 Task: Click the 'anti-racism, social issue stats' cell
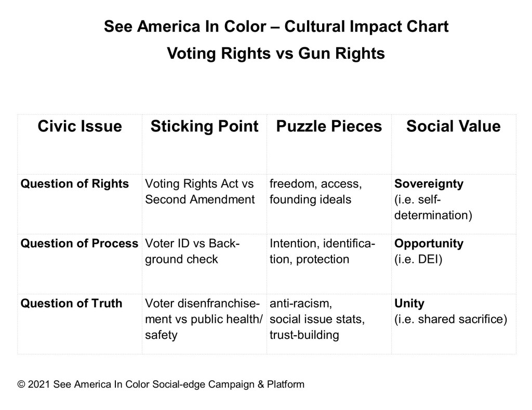(x=317, y=319)
